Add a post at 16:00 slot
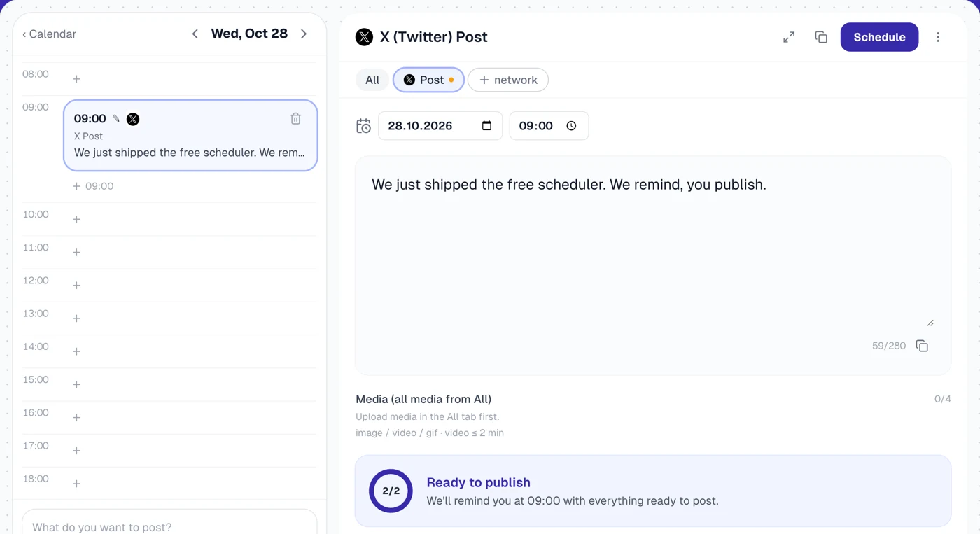This screenshot has width=980, height=534. pos(77,417)
